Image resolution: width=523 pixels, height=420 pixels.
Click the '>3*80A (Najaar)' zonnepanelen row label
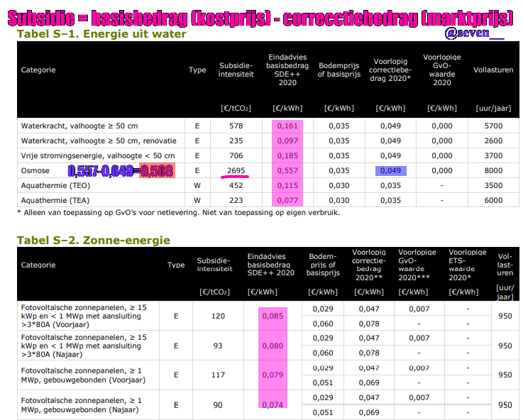pos(84,346)
